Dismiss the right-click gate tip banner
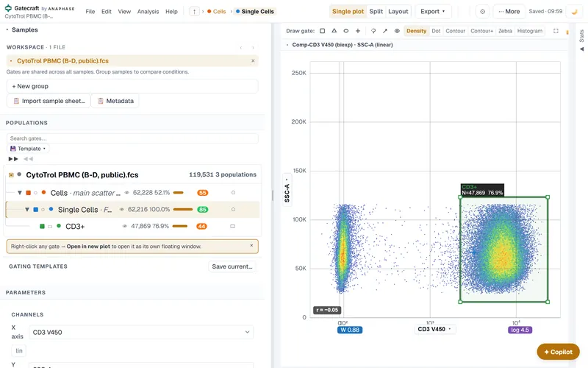 (251, 246)
